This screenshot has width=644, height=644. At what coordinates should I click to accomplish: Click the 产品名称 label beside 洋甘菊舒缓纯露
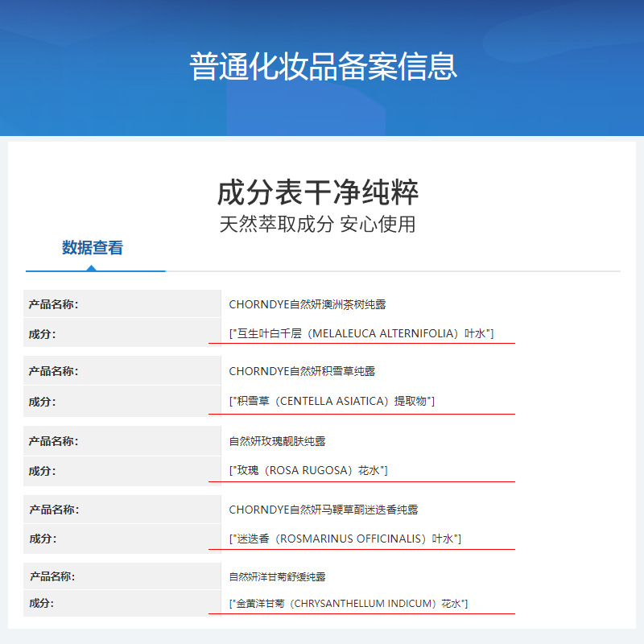point(54,577)
